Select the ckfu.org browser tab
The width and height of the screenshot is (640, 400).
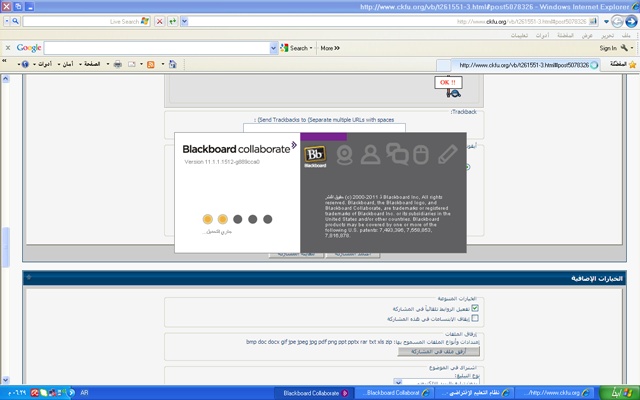click(525, 65)
